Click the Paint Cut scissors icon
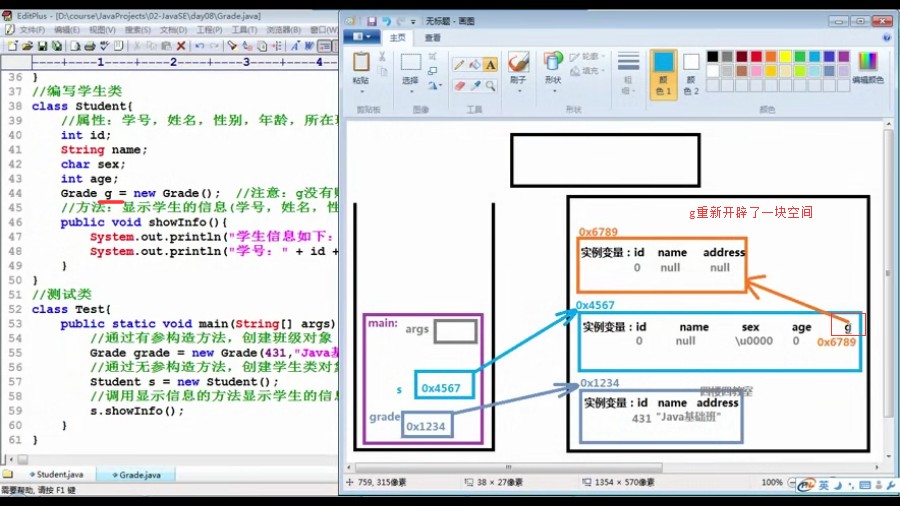 pos(382,57)
